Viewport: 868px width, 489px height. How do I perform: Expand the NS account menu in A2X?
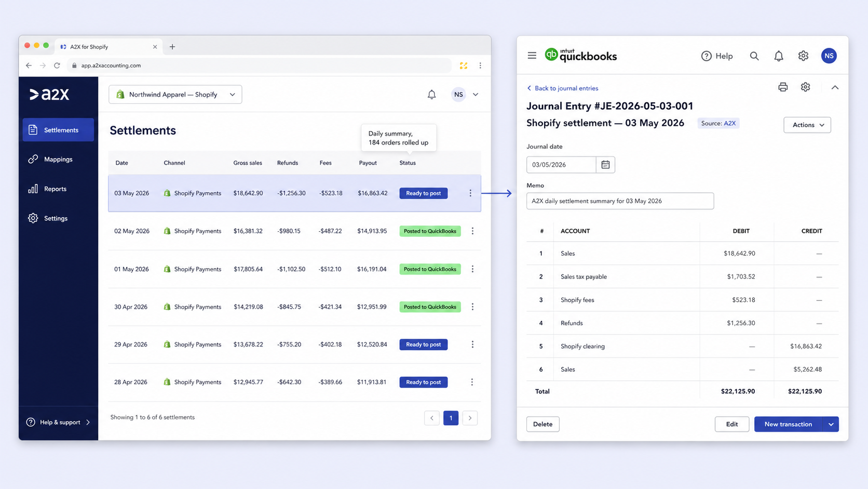[476, 95]
